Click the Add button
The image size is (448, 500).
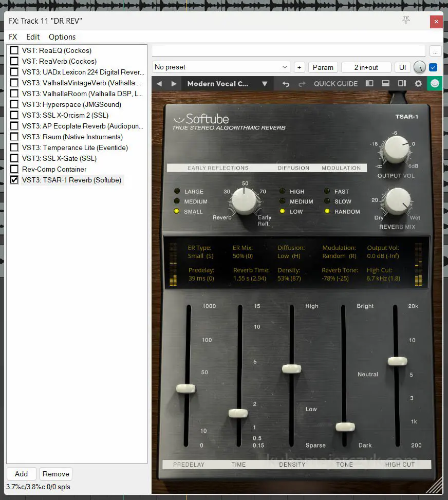pyautogui.click(x=21, y=474)
